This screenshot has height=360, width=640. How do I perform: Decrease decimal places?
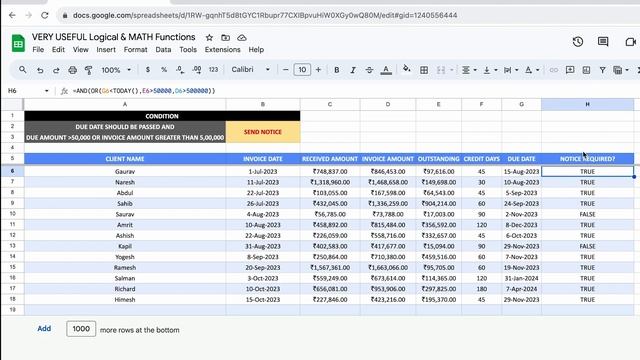[180, 70]
